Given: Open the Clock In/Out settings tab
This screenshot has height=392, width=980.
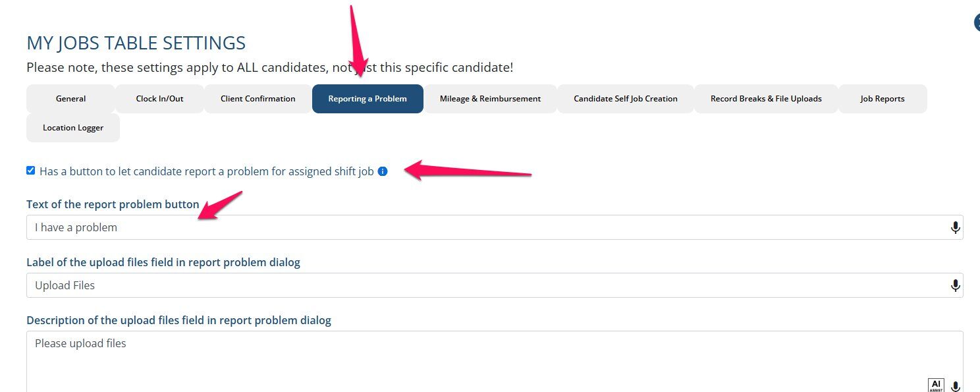Looking at the screenshot, I should (x=159, y=98).
